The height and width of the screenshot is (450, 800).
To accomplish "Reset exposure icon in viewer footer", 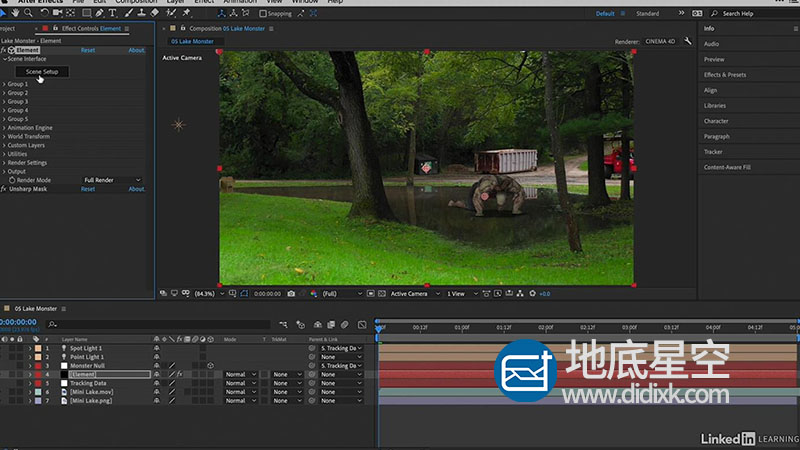I will point(532,294).
